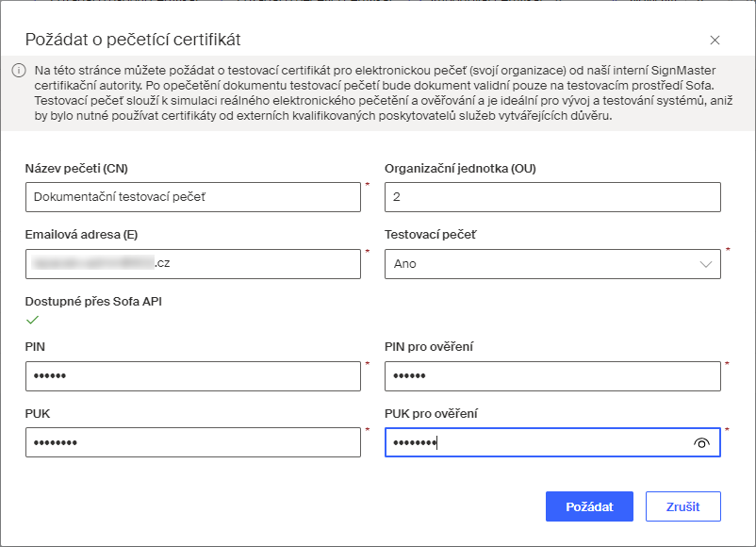The image size is (756, 547).
Task: Click the Název pečeti (CN) label
Action: click(x=76, y=169)
